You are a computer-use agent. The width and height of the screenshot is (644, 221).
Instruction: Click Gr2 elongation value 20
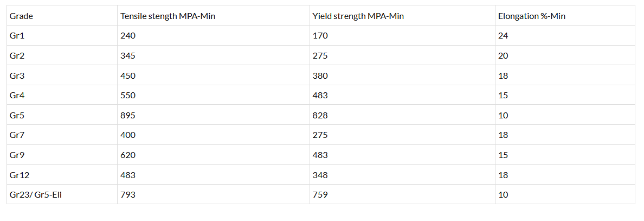(503, 56)
